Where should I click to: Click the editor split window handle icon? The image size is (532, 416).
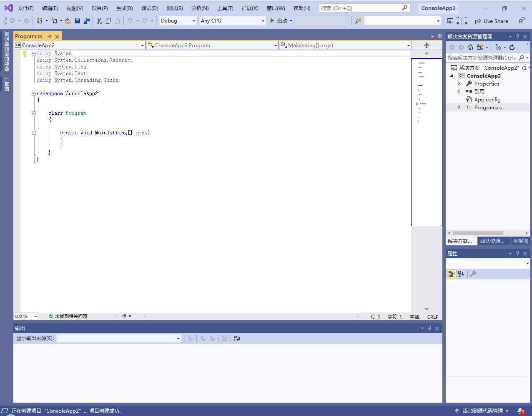[x=427, y=45]
